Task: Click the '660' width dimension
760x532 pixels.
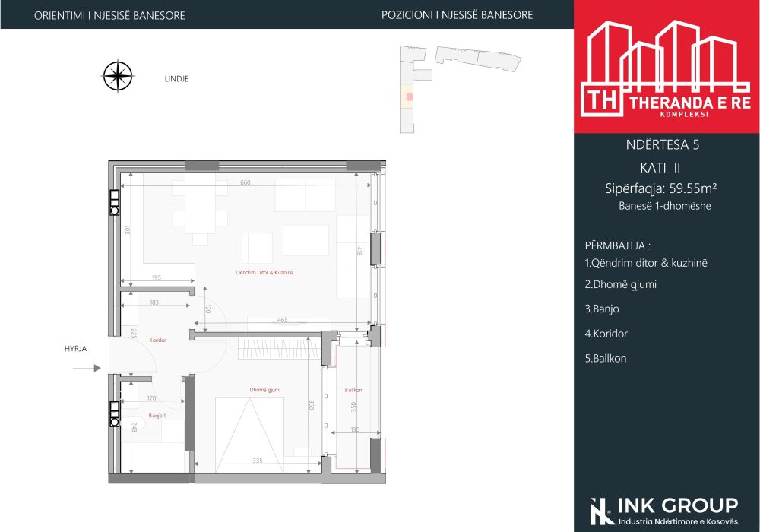Action: click(245, 182)
